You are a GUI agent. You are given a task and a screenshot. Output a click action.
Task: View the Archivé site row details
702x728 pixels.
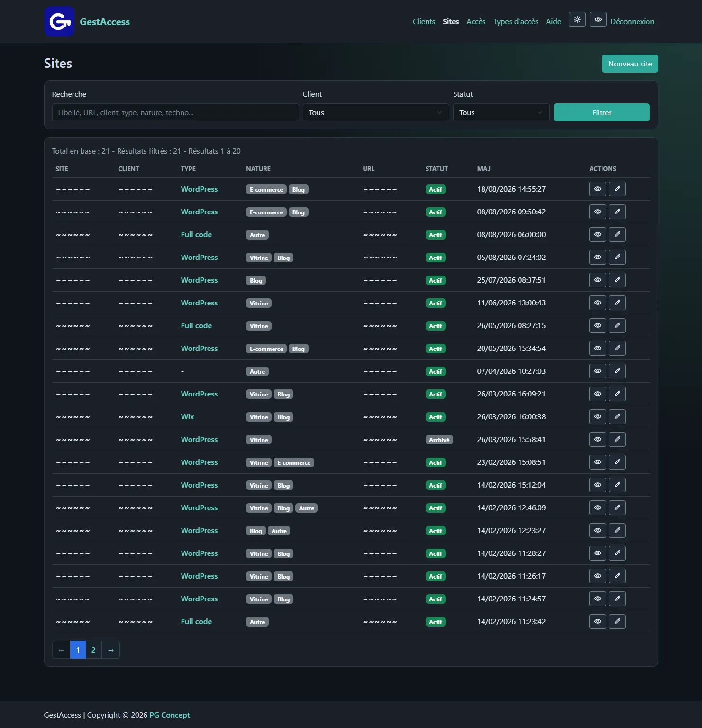[597, 439]
